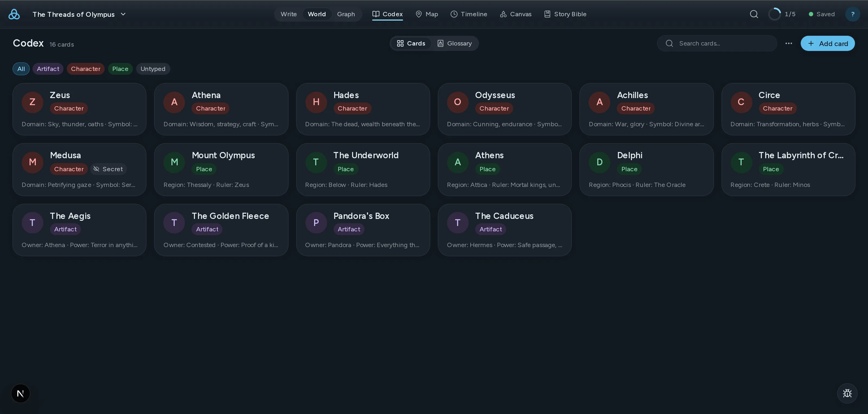Image resolution: width=868 pixels, height=414 pixels.
Task: Click the Odysseus O avatar
Action: (x=458, y=102)
